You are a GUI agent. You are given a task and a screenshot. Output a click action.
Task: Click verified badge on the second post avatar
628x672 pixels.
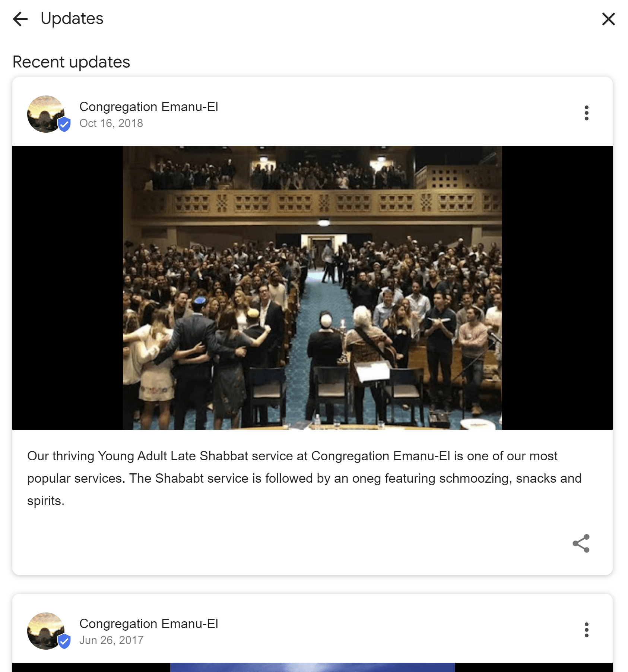point(64,641)
